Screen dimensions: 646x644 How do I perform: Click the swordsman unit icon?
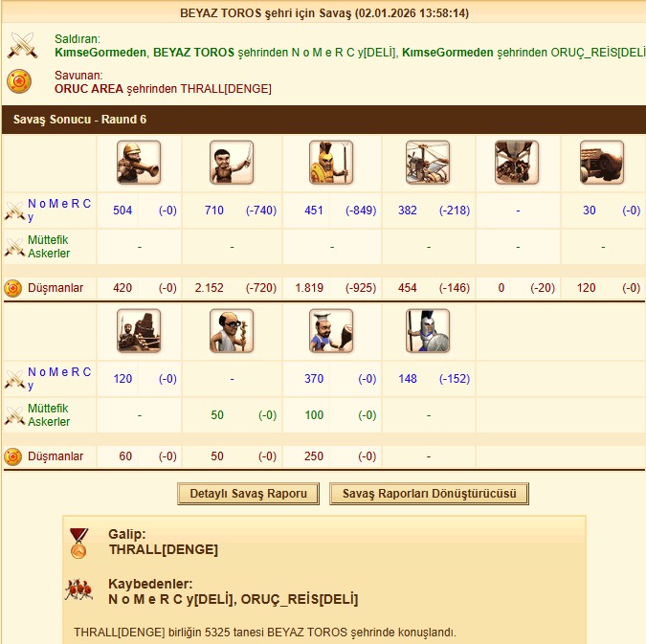[232, 163]
